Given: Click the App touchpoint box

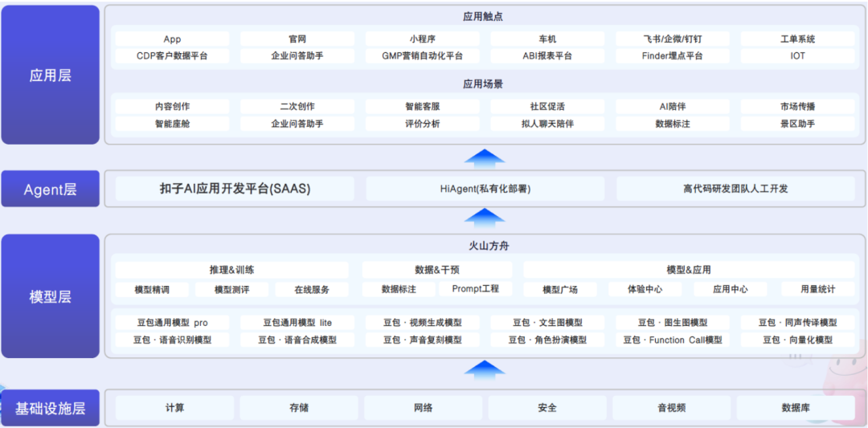Looking at the screenshot, I should (172, 39).
